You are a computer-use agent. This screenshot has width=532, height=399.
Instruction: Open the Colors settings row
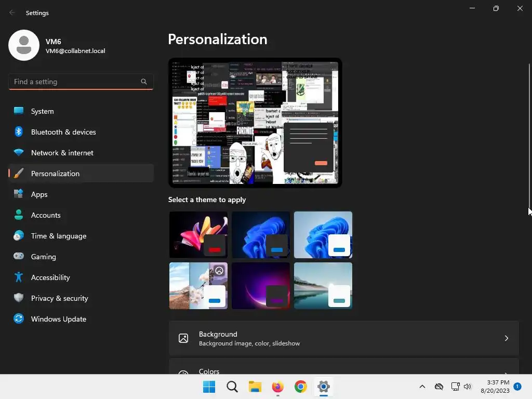pyautogui.click(x=344, y=366)
